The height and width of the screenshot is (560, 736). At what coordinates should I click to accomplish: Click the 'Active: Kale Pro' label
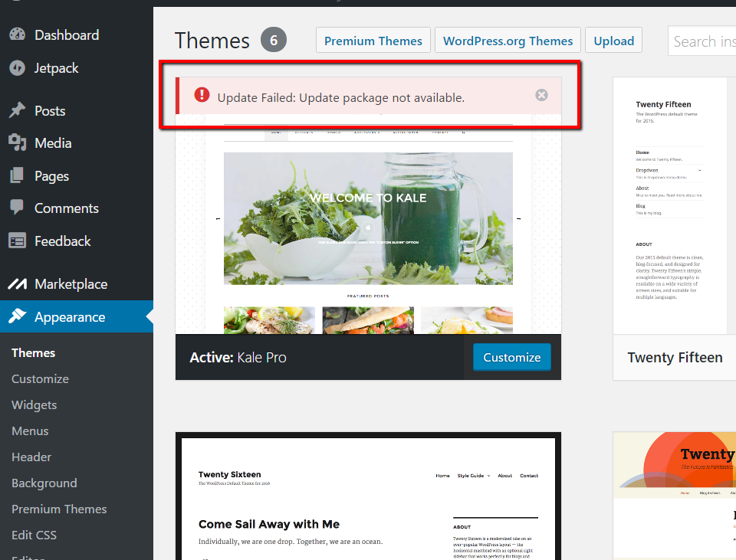(238, 358)
